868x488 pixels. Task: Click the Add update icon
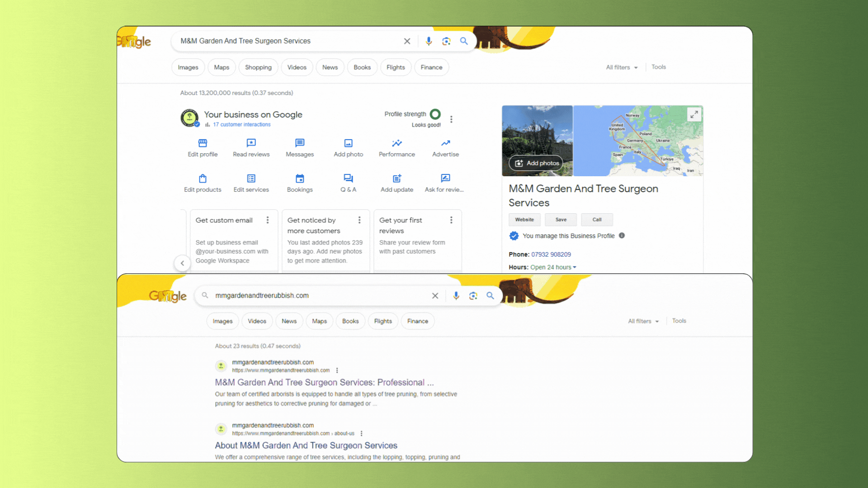point(396,178)
